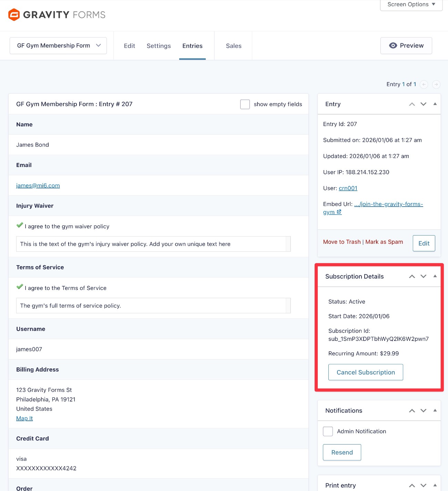The image size is (448, 491).
Task: Open the GF Gym Membership Form switcher
Action: pyautogui.click(x=58, y=45)
